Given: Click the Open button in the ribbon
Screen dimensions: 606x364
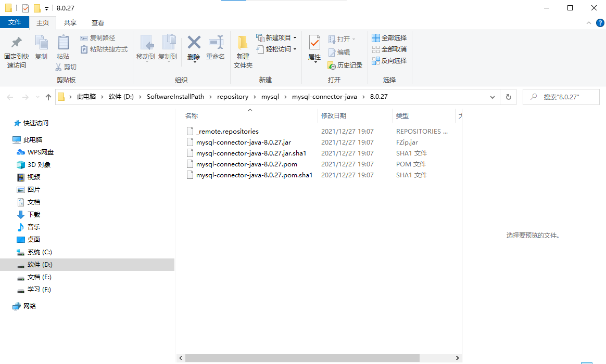Looking at the screenshot, I should [342, 40].
